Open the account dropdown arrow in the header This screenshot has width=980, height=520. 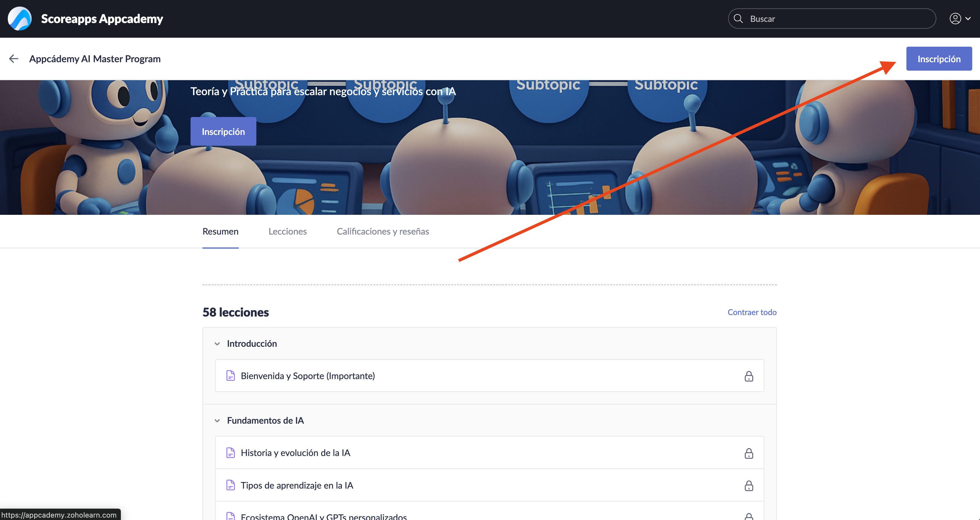pyautogui.click(x=968, y=19)
